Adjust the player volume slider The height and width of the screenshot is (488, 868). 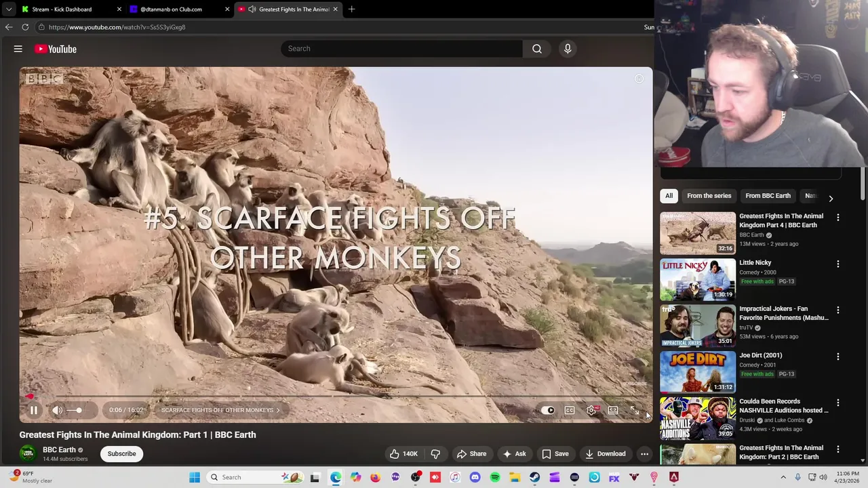click(x=79, y=410)
